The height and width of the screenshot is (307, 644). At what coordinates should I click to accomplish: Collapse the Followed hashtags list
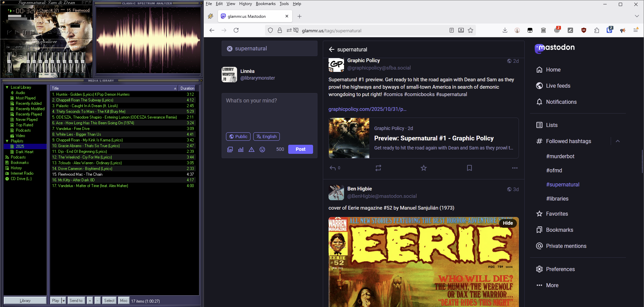617,141
